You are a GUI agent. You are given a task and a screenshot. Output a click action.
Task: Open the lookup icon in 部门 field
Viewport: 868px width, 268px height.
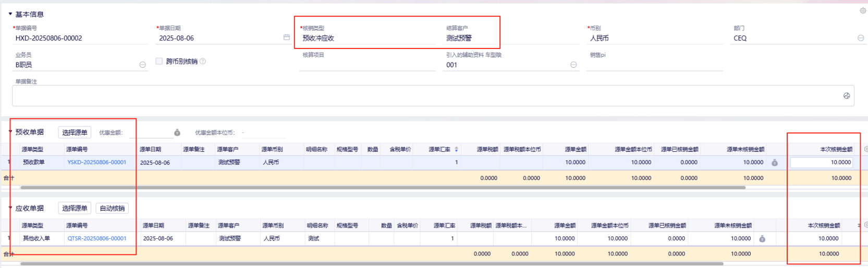[861, 38]
